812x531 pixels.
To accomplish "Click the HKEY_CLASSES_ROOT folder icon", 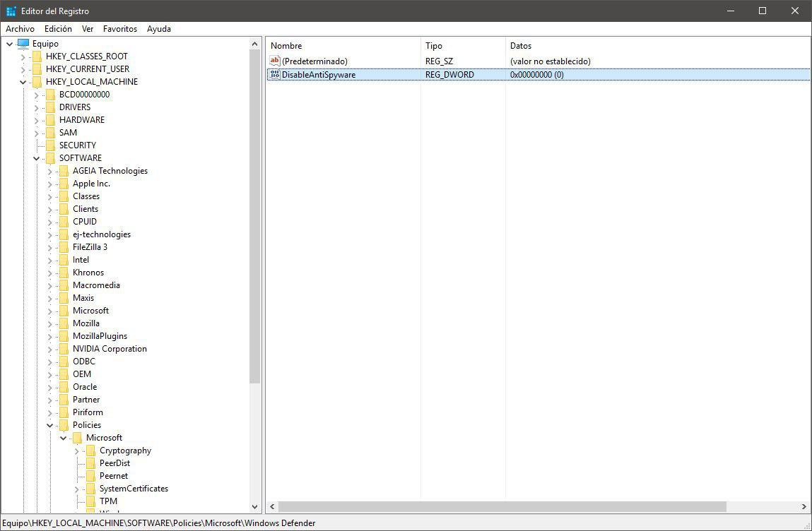I will [37, 56].
